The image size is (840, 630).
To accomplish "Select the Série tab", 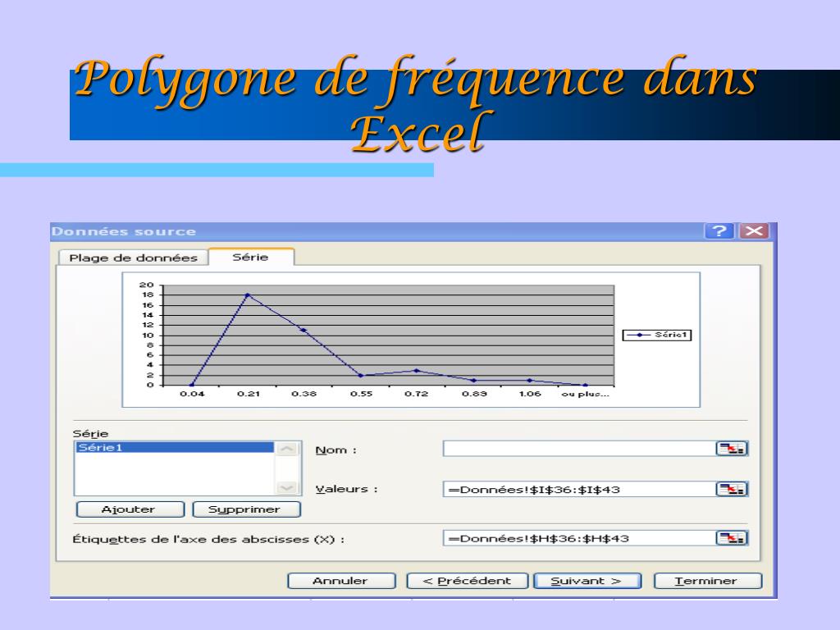I will tap(251, 257).
